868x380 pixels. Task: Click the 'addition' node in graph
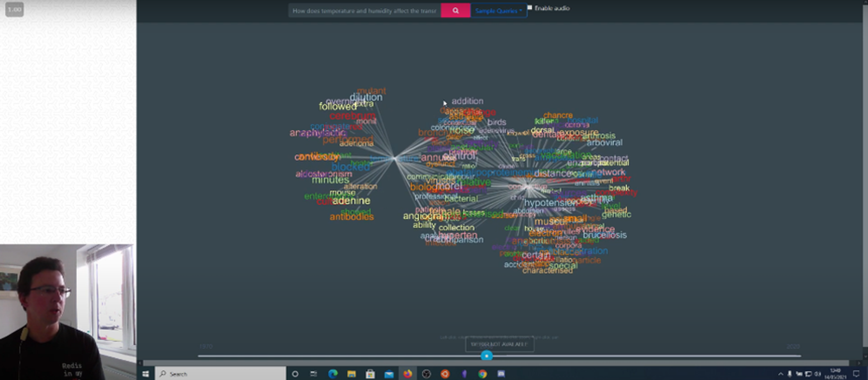467,101
